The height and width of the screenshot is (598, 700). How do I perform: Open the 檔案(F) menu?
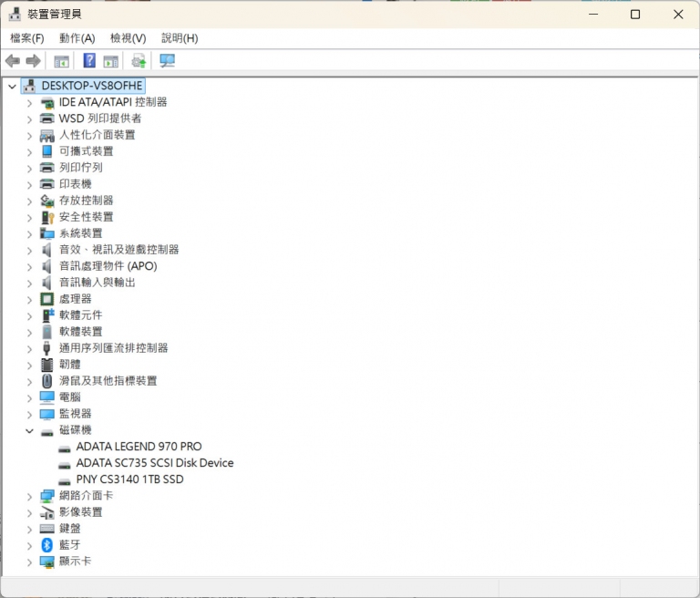(x=26, y=38)
